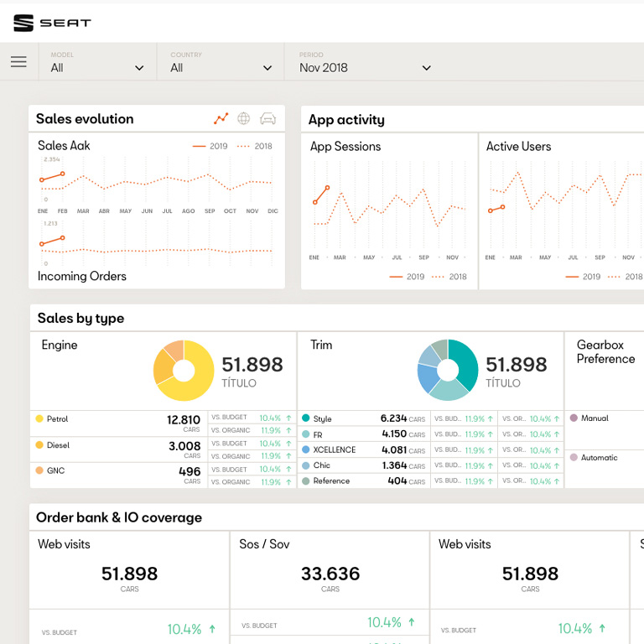Toggle 2019 legend under App Sessions
Screen dimensions: 644x644
[x=407, y=277]
